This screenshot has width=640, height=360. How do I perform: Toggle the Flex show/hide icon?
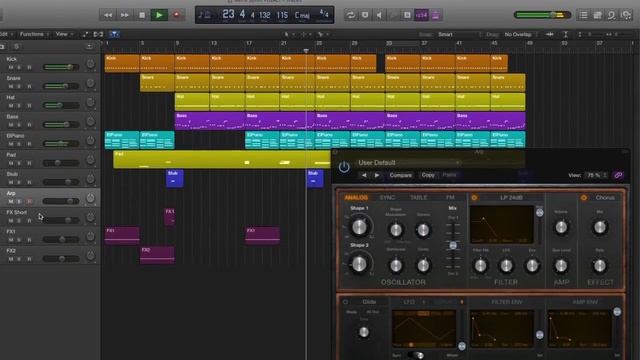tap(98, 34)
